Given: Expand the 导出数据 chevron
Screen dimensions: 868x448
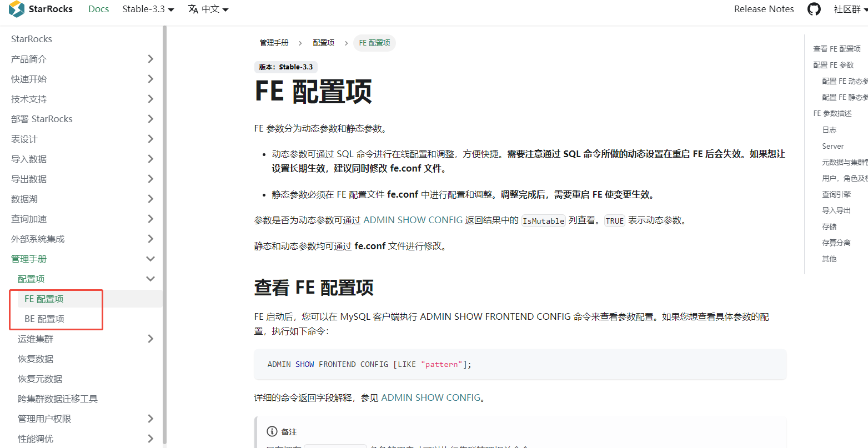Looking at the screenshot, I should (150, 179).
